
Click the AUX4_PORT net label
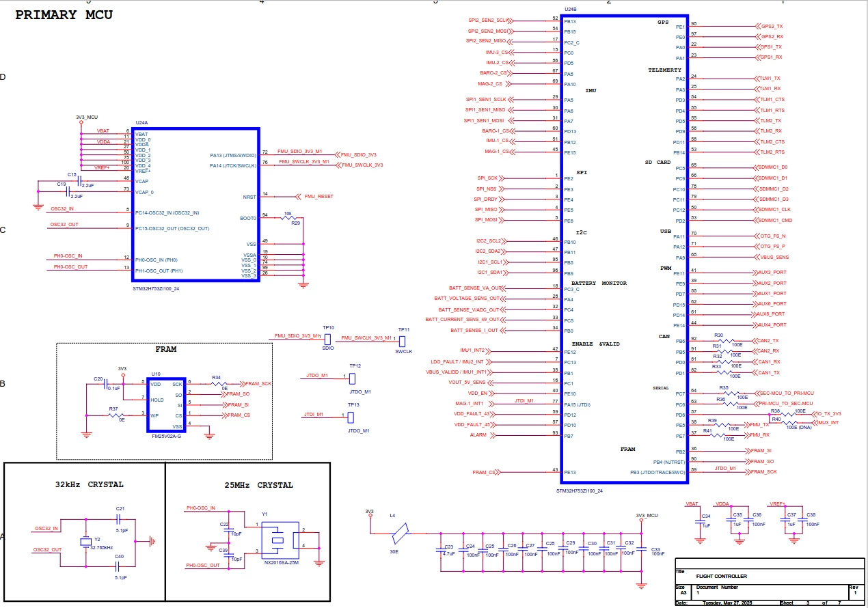[x=773, y=324]
